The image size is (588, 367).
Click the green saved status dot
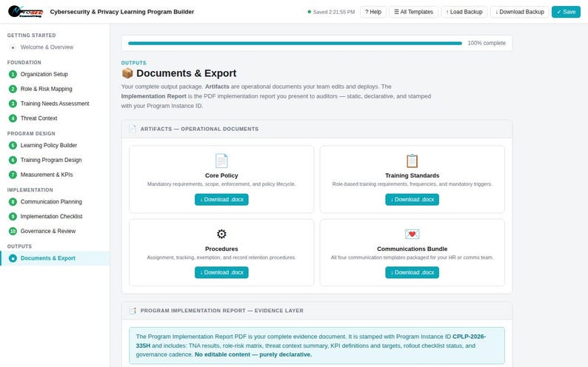[310, 12]
